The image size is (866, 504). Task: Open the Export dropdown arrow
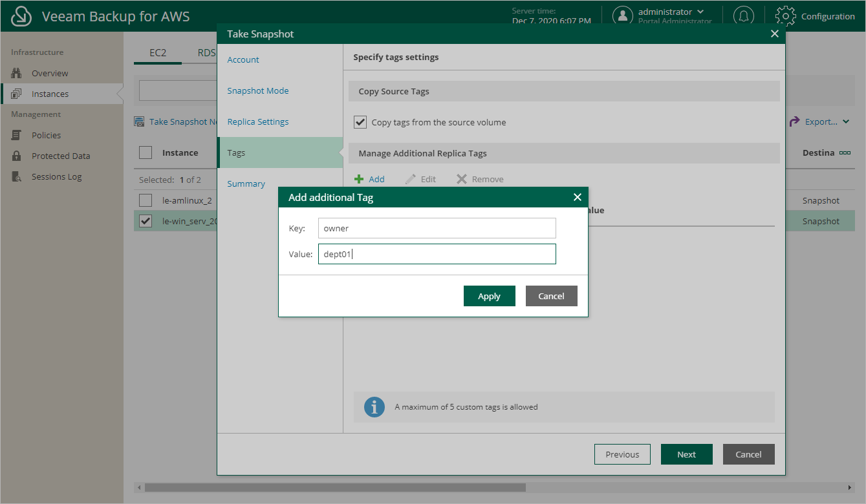(x=846, y=121)
